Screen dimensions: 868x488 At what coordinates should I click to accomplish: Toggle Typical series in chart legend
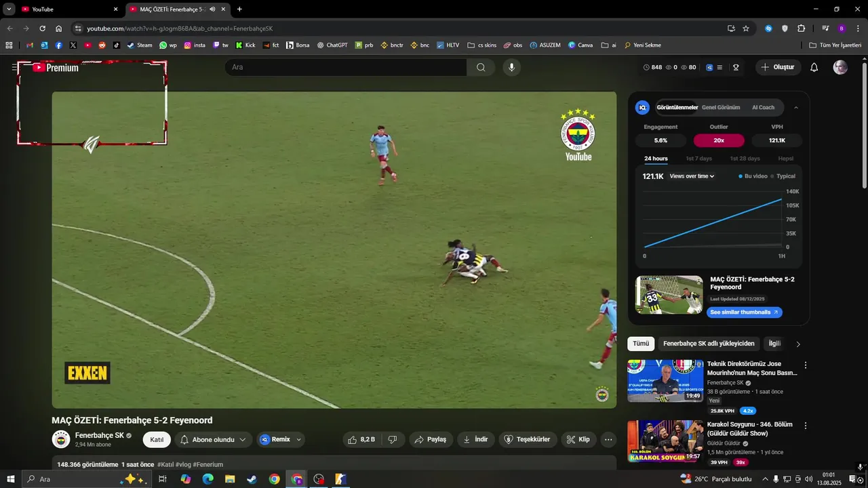783,176
